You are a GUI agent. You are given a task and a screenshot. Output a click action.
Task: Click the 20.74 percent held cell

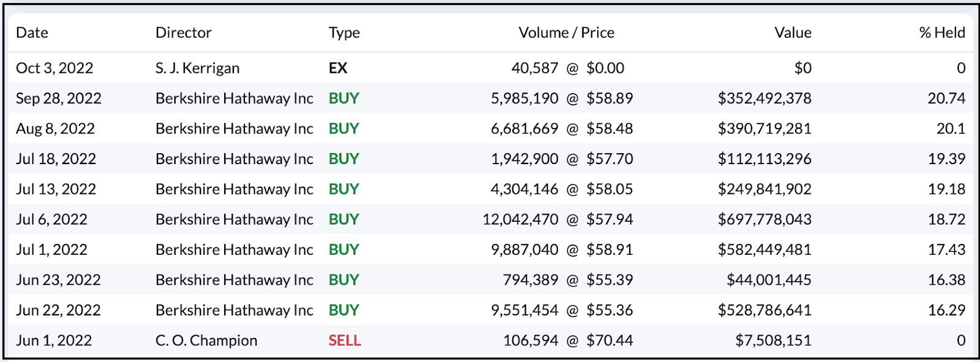(x=946, y=99)
